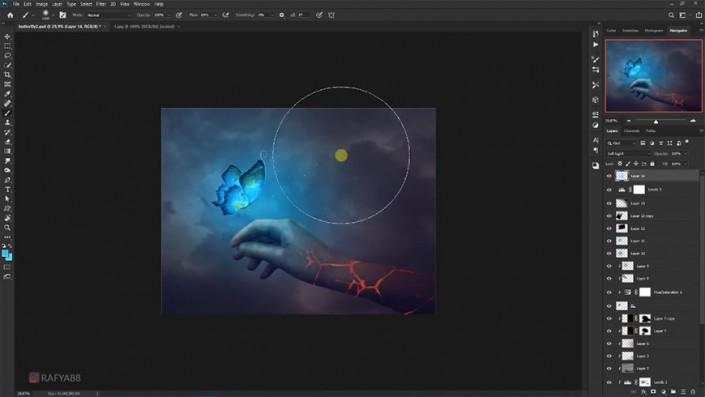The height and width of the screenshot is (397, 705).
Task: Click the Navigator preview thumbnail
Action: coord(653,76)
